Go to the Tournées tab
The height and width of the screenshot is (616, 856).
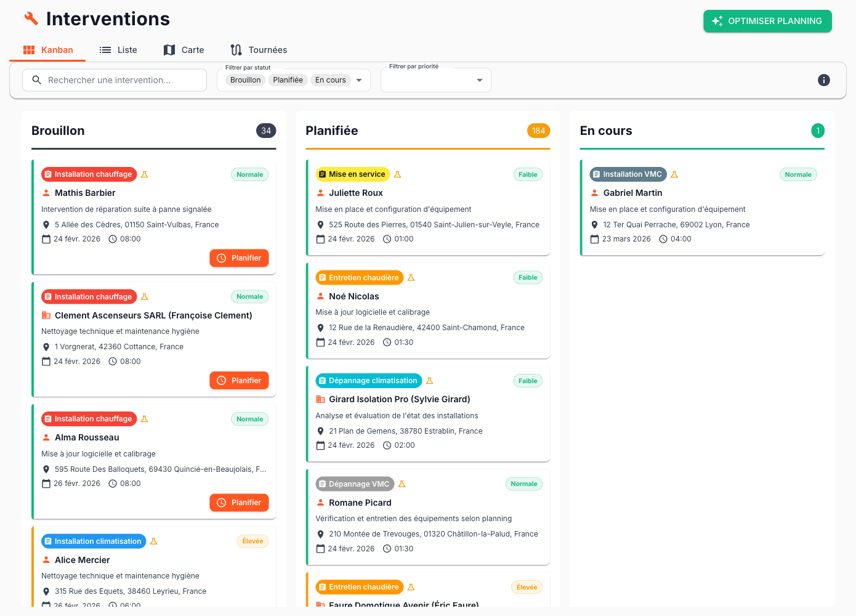tap(259, 50)
